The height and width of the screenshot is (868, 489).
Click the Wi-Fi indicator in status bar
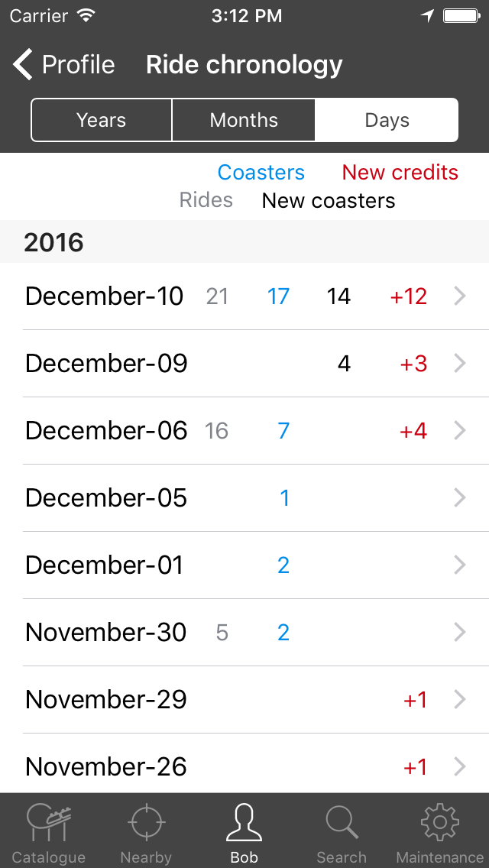(87, 15)
